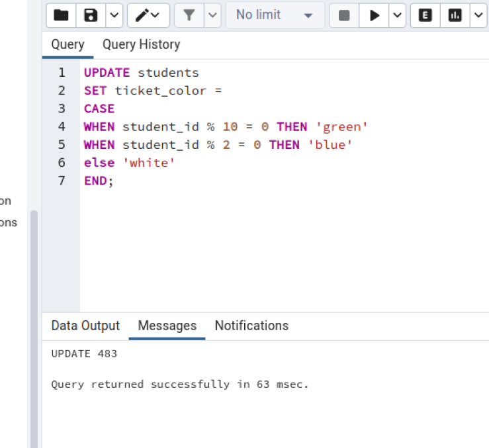489x448 pixels.
Task: Click the line 1 'UPDATE students' text
Action: point(141,73)
